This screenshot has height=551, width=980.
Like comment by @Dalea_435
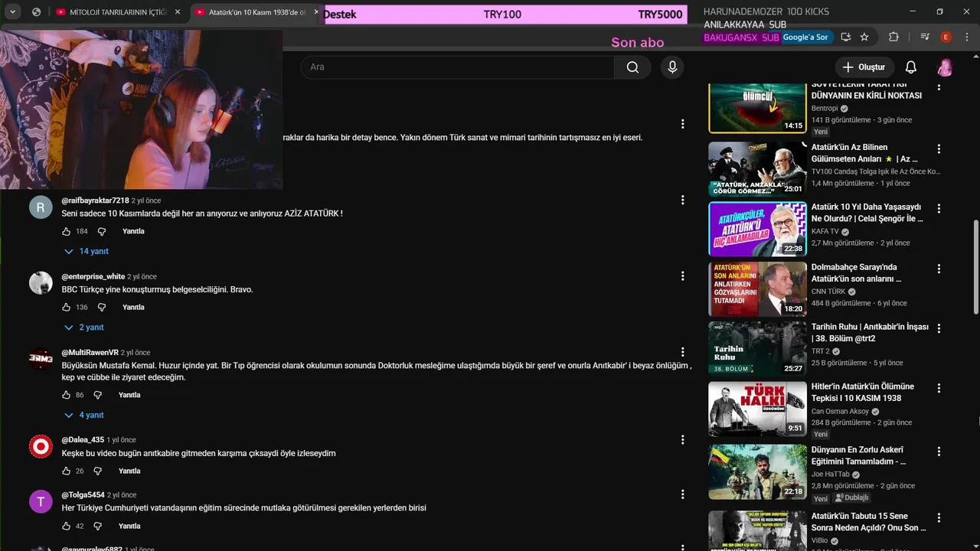pyautogui.click(x=67, y=471)
